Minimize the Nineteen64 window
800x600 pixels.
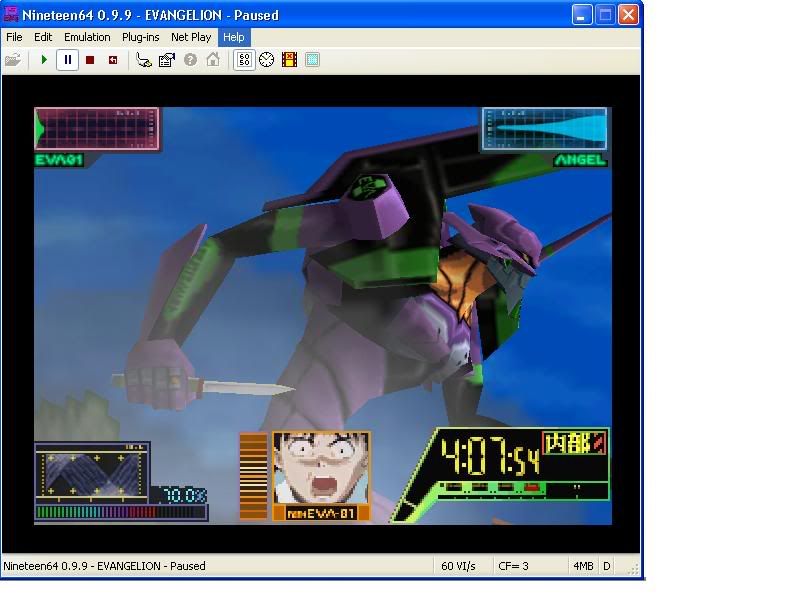click(581, 15)
